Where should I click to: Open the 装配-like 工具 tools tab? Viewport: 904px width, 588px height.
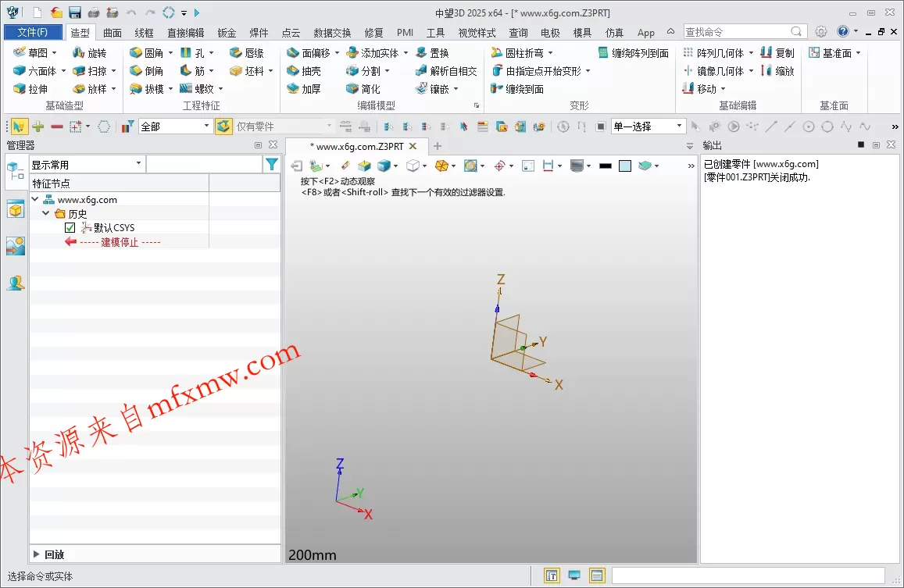click(435, 33)
